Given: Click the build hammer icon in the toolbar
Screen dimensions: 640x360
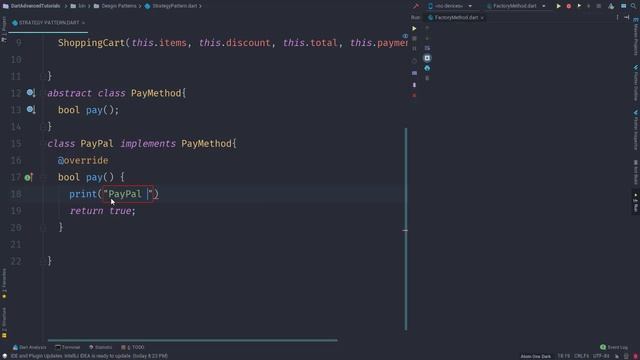Looking at the screenshot, I should [x=416, y=6].
